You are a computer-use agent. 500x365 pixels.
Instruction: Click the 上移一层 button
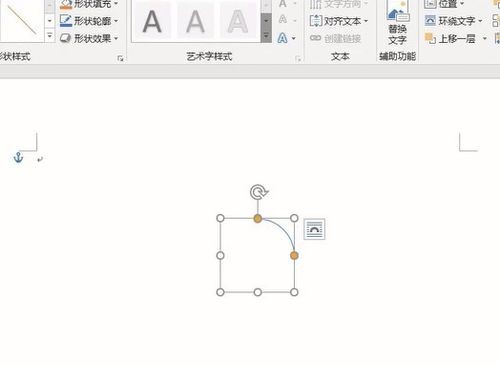(450, 38)
